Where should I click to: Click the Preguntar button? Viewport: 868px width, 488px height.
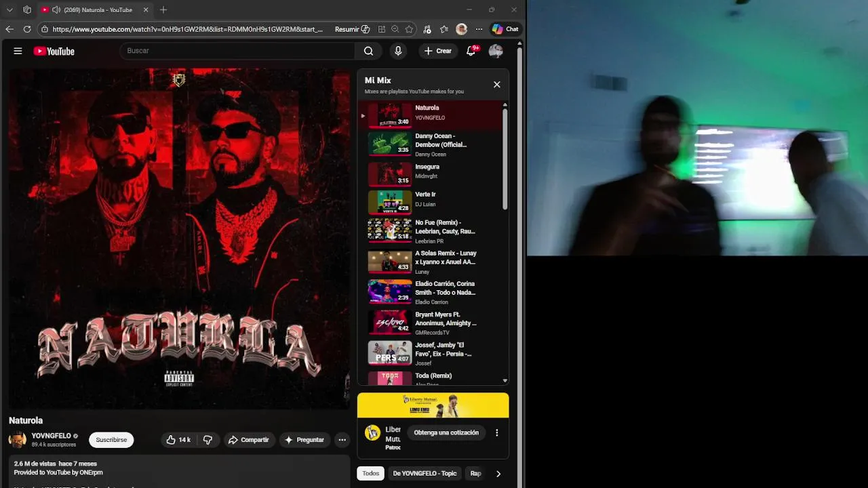point(304,440)
